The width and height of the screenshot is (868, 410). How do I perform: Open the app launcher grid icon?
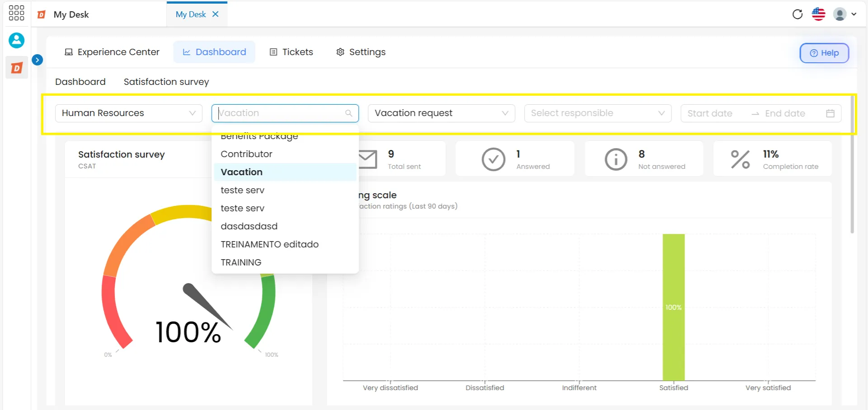point(16,13)
